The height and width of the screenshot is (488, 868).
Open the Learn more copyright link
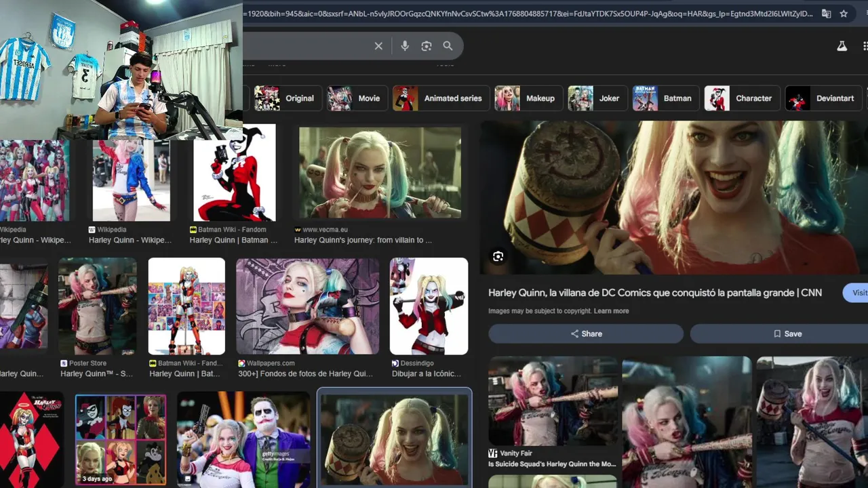pos(611,311)
